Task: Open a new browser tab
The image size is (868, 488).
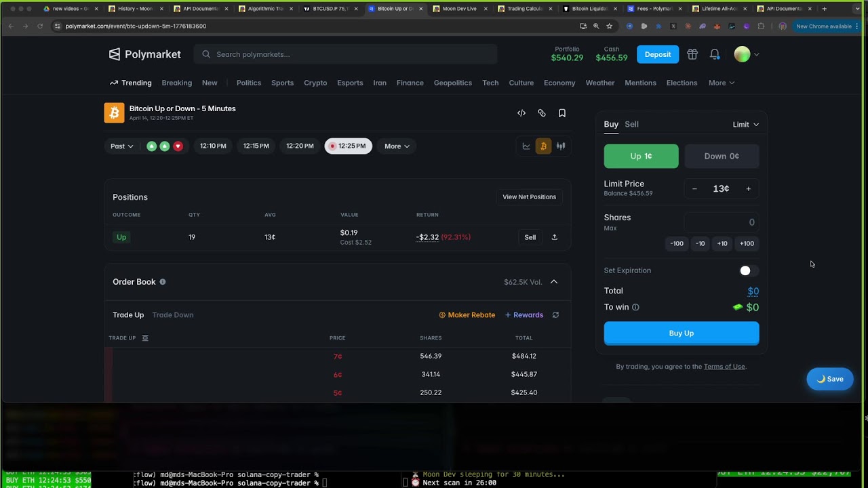Action: pos(824,9)
